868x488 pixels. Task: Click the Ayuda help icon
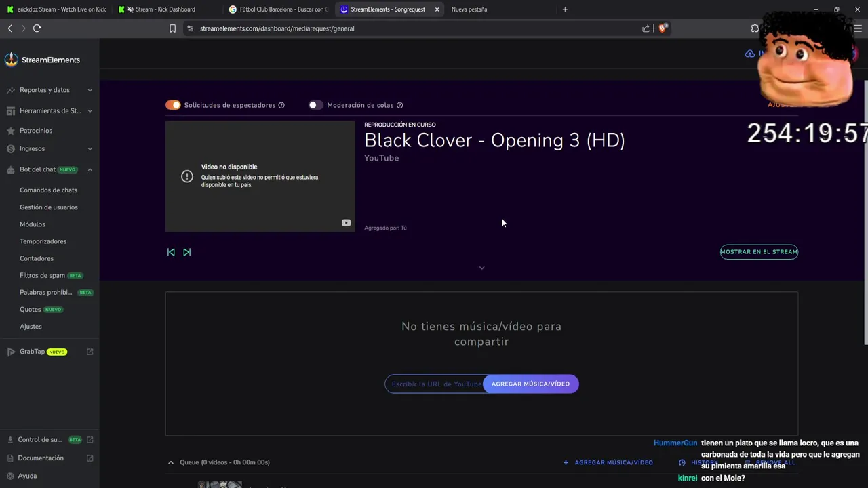point(10,476)
